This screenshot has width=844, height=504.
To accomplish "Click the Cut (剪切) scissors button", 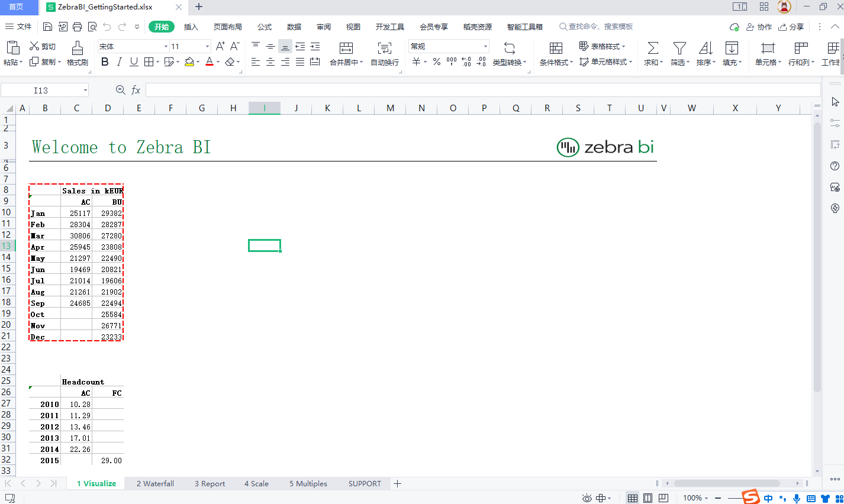I will pyautogui.click(x=43, y=46).
